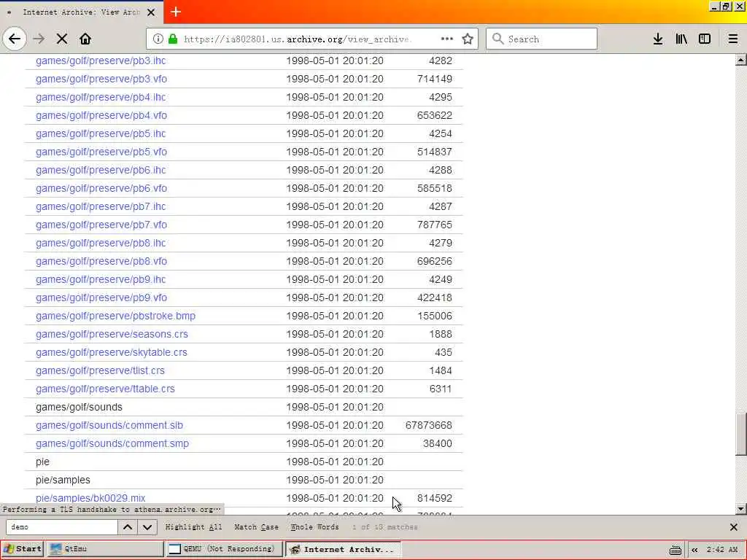Jump to next find match
The height and width of the screenshot is (560, 747).
point(147,526)
